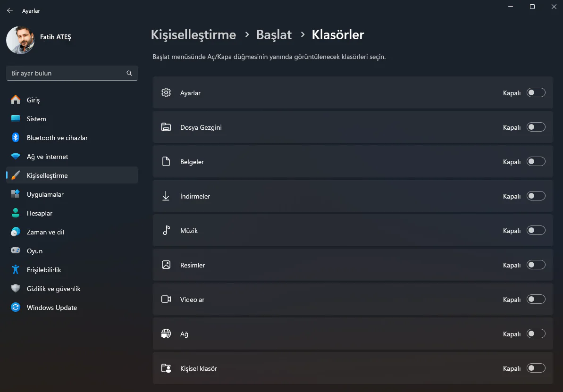The image size is (563, 392).
Task: Click the Dosya Gezgini folder icon
Action: 166,127
